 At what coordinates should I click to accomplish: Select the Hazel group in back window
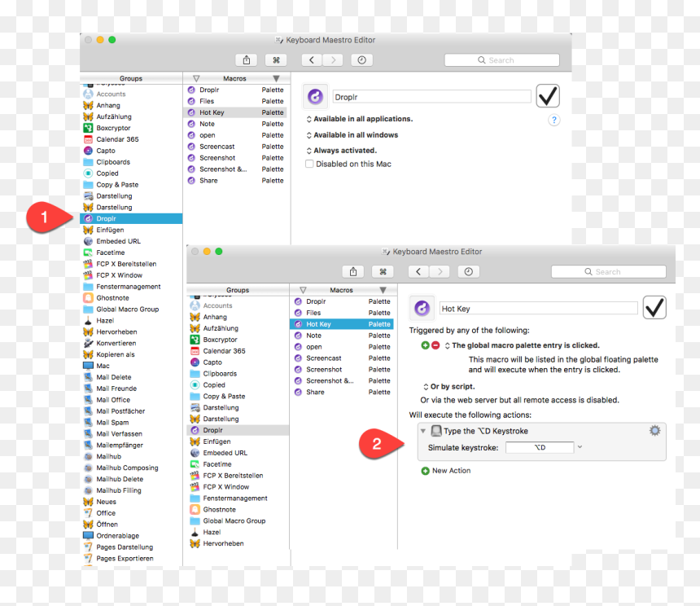[x=131, y=321]
